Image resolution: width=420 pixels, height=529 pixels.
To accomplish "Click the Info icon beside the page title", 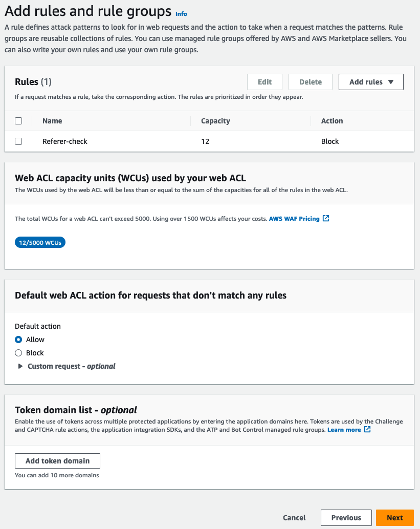I will pyautogui.click(x=181, y=13).
